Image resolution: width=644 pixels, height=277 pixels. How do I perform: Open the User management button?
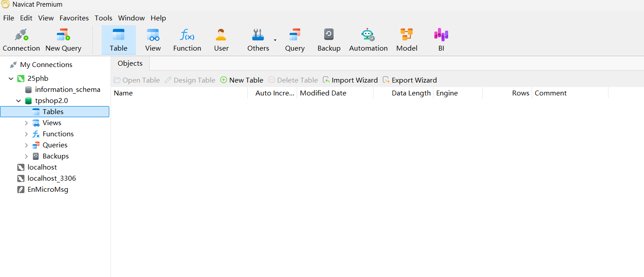pyautogui.click(x=221, y=40)
